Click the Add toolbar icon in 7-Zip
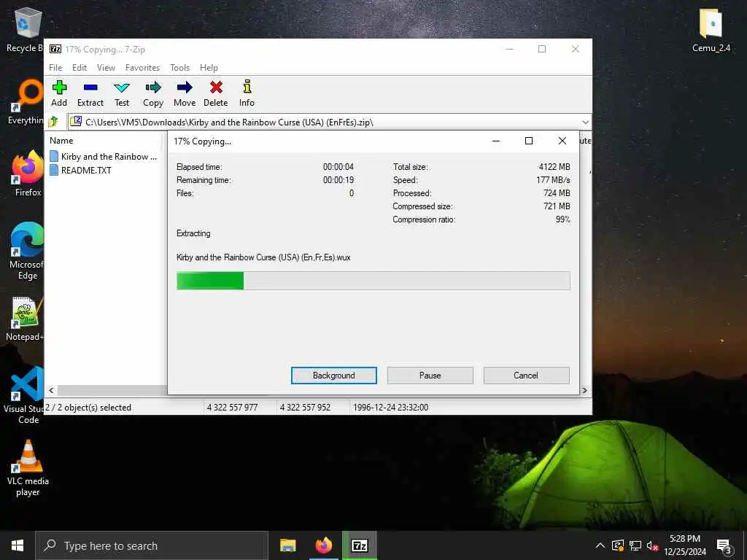 point(59,87)
